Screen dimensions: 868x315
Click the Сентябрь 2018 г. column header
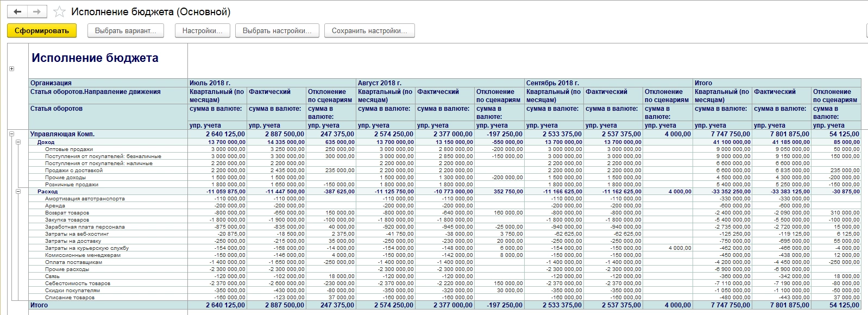[552, 83]
